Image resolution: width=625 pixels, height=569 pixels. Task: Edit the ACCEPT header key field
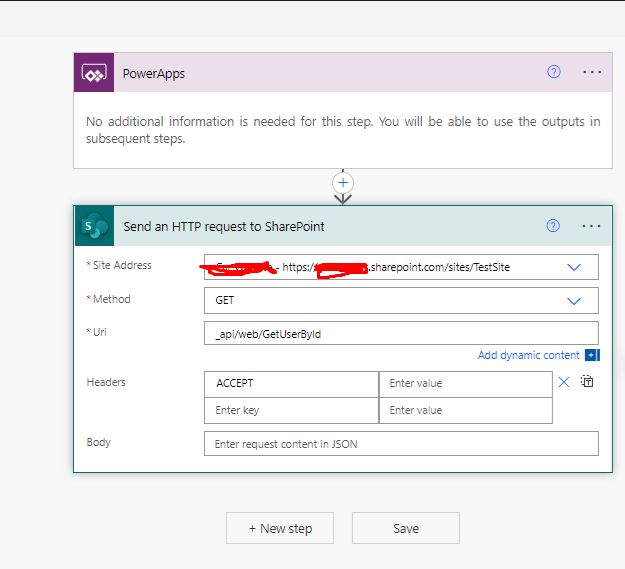[x=291, y=384]
